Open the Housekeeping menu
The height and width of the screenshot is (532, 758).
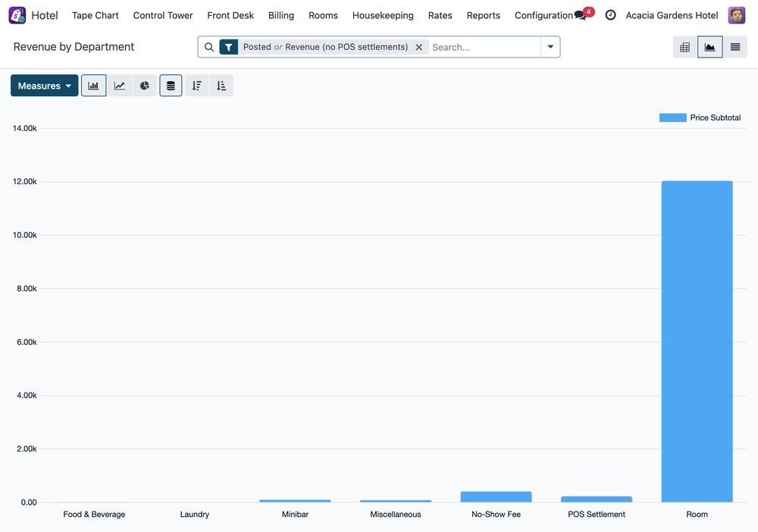click(x=383, y=15)
